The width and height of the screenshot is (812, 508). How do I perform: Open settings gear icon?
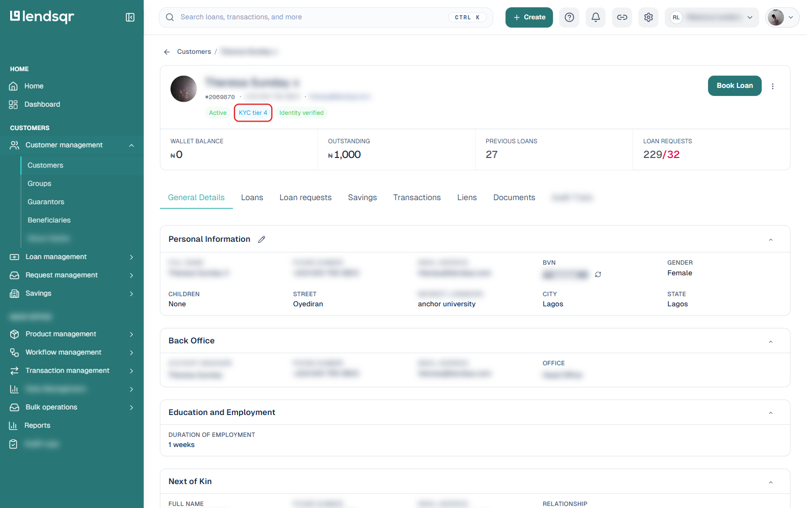(x=649, y=17)
